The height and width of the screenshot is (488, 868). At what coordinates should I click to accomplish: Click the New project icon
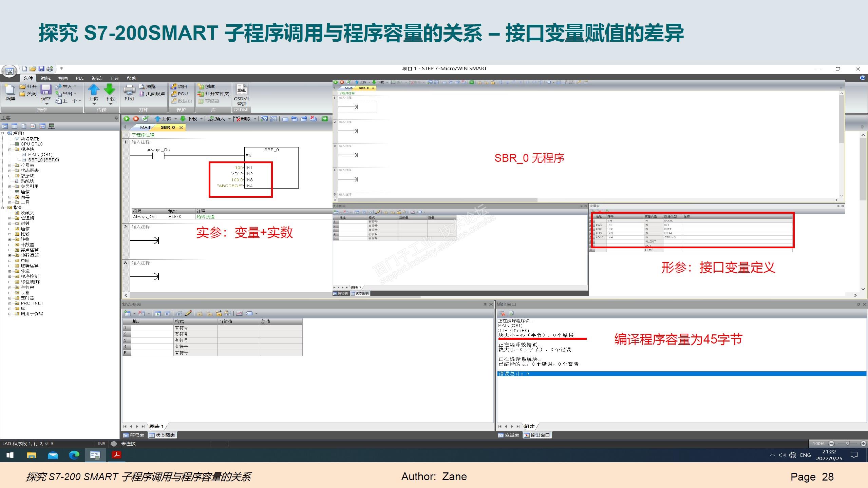10,90
